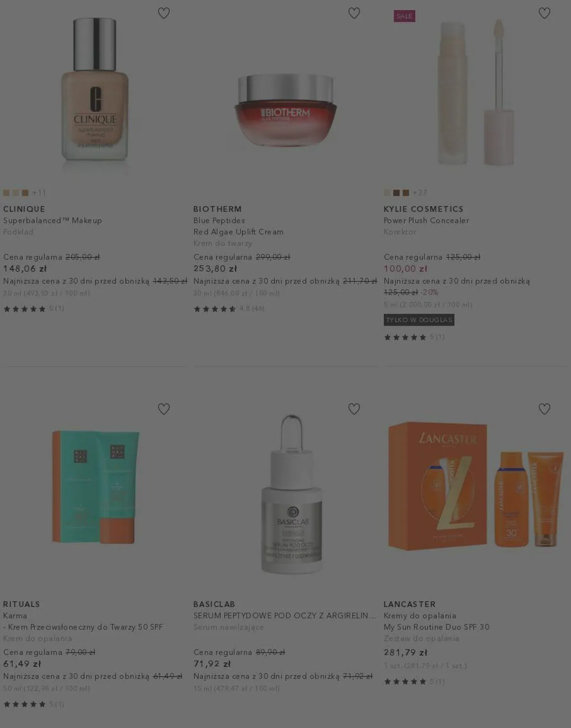Click the TYLKO W DOUGLAS badge

[419, 320]
